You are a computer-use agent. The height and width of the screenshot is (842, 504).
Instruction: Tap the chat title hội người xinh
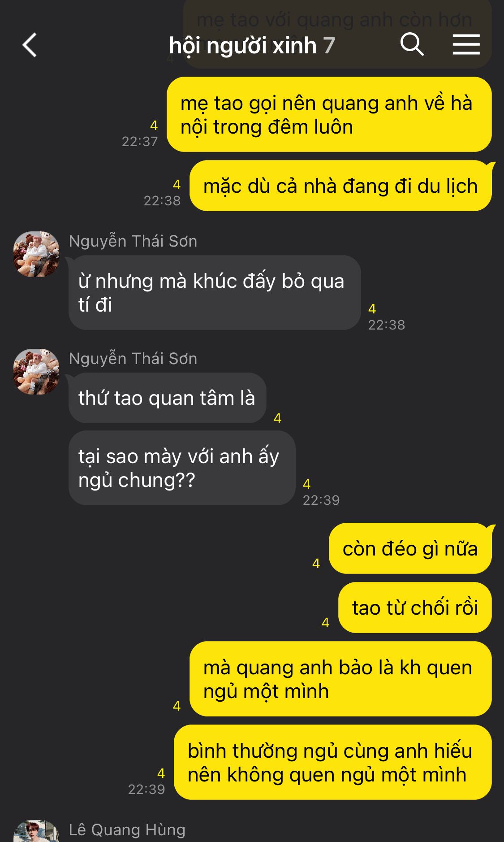tap(243, 45)
